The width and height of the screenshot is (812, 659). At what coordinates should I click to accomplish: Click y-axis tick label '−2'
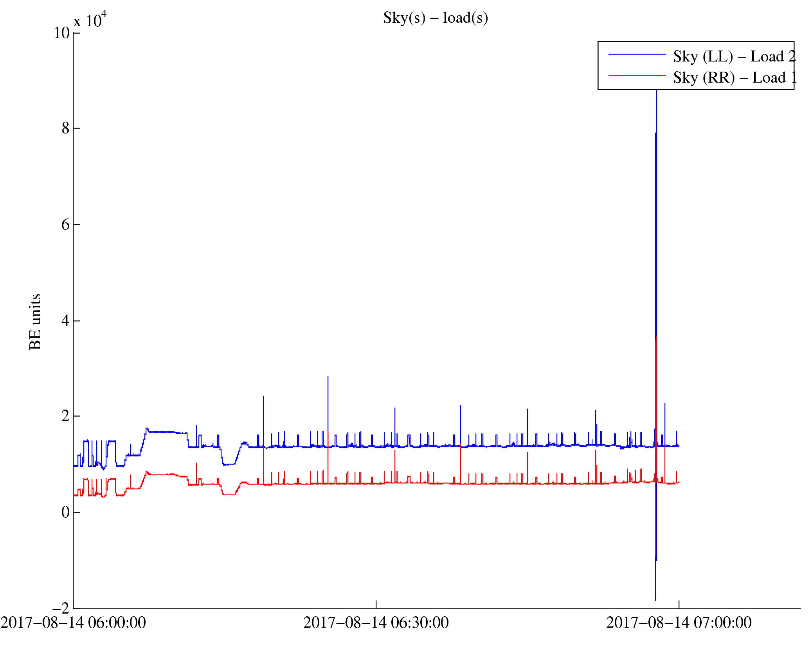click(61, 608)
